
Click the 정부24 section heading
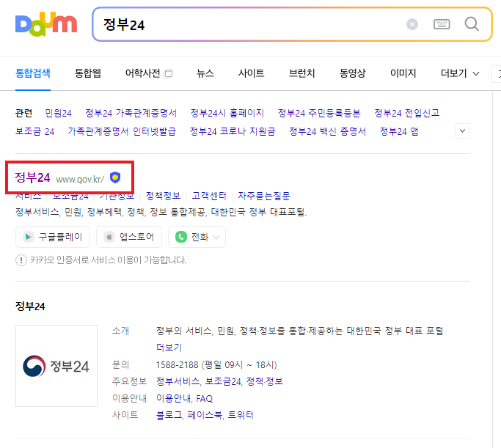(30, 306)
